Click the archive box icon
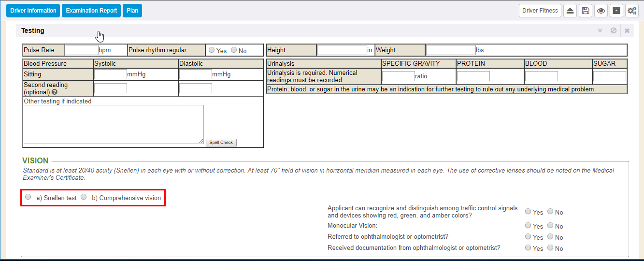The image size is (644, 261). [x=616, y=11]
